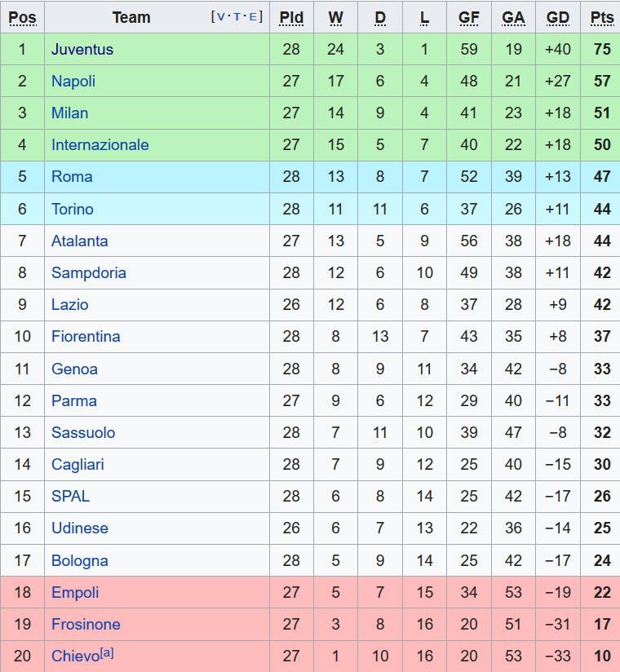The height and width of the screenshot is (672, 620).
Task: Open the Lazio team page
Action: (x=69, y=304)
